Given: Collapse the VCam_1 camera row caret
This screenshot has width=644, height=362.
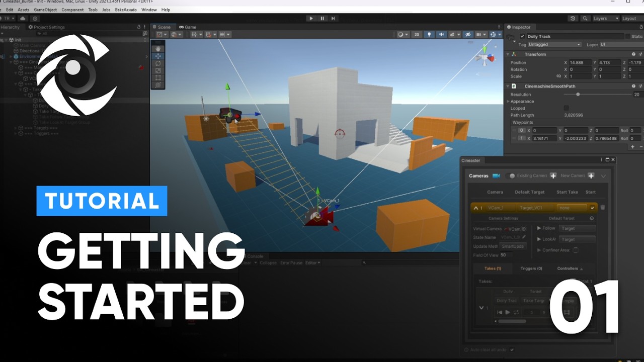Looking at the screenshot, I should [476, 208].
